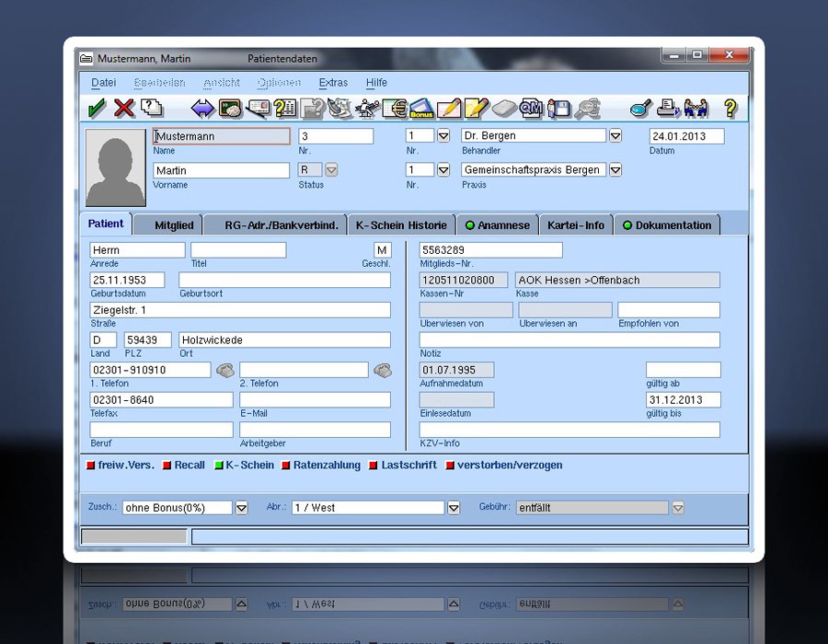Screen dimensions: 828x644
Task: Open the Bonus toolbar icon
Action: click(421, 109)
